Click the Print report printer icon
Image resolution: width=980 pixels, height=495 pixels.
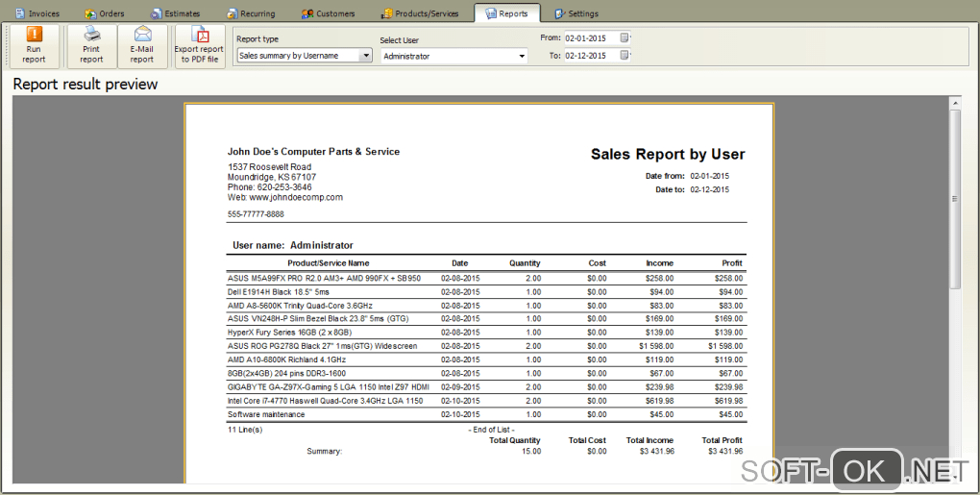coord(91,35)
